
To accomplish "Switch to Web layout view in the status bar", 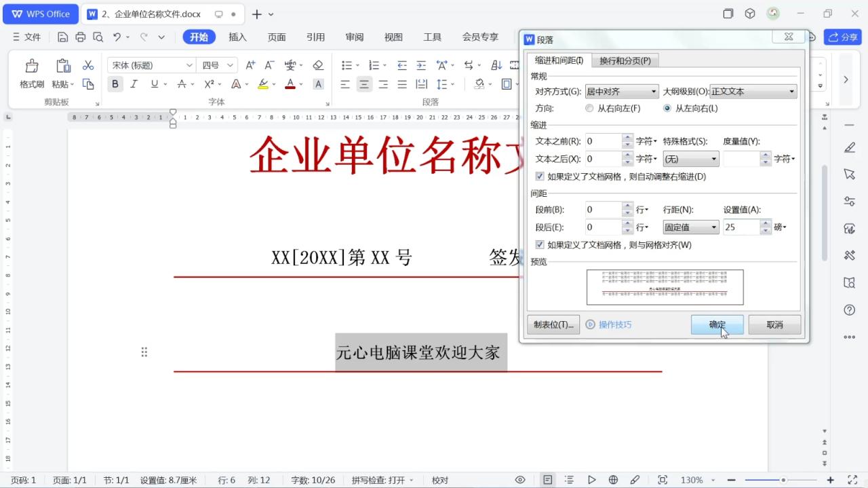I will [x=613, y=480].
